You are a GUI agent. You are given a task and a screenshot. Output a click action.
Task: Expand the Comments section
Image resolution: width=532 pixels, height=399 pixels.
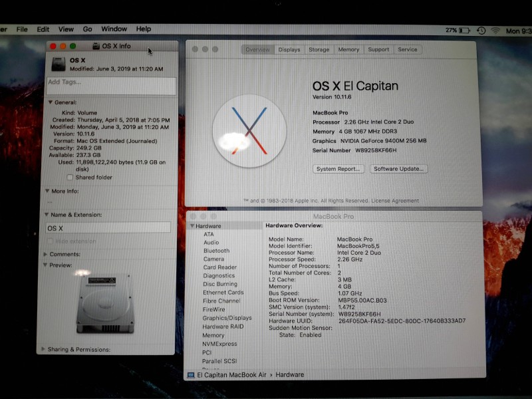tap(45, 254)
